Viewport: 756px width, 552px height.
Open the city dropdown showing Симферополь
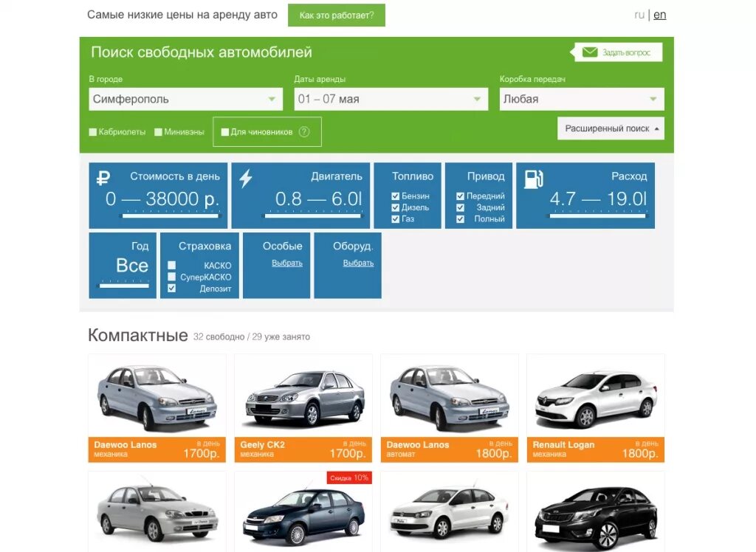[x=185, y=100]
